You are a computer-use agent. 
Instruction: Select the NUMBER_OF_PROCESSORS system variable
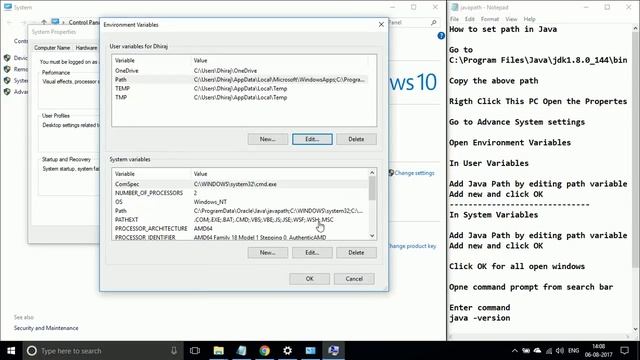(240, 193)
